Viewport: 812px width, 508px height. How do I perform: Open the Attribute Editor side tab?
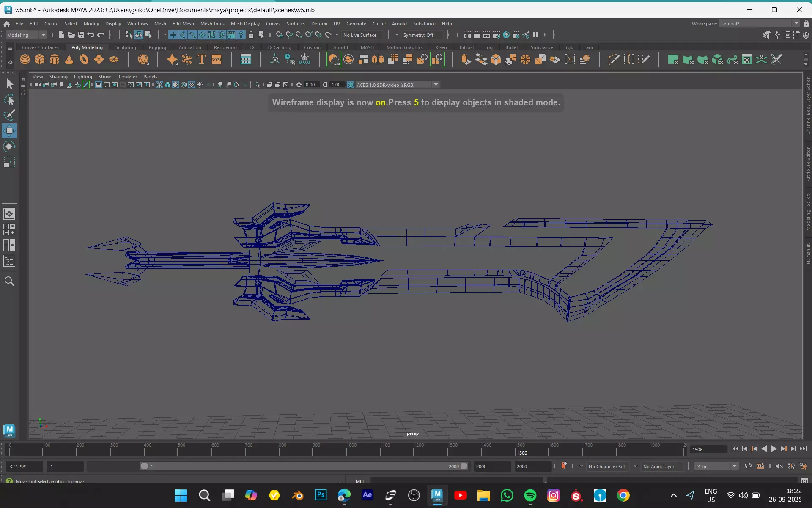(808, 164)
